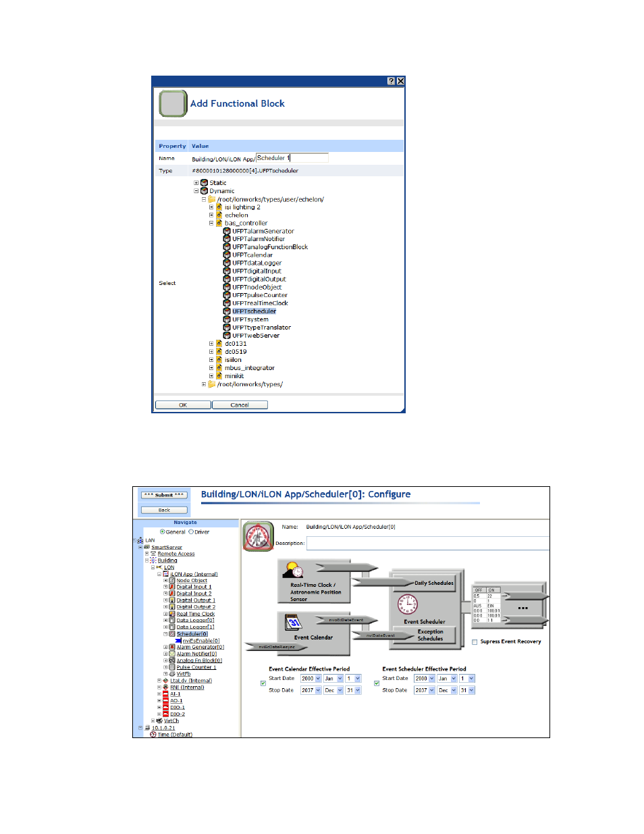This screenshot has width=644, height=834.
Task: Open the Data Logger[1] link
Action: pyautogui.click(x=195, y=627)
